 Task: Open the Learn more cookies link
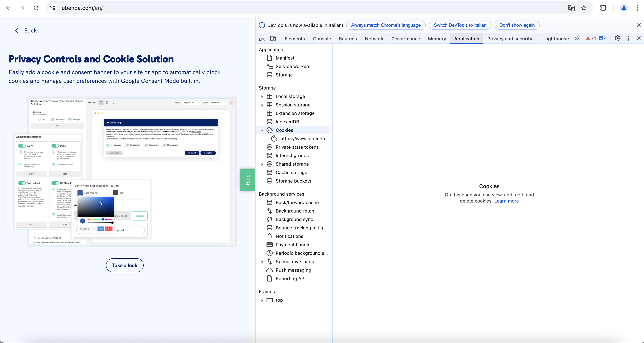tap(506, 201)
